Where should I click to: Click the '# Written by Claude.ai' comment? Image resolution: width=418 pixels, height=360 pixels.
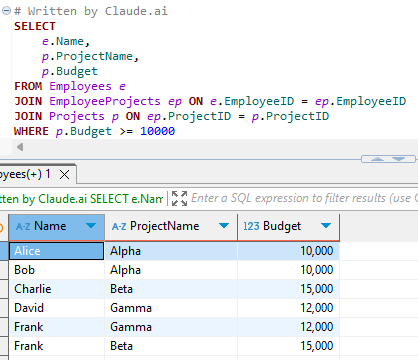[91, 11]
